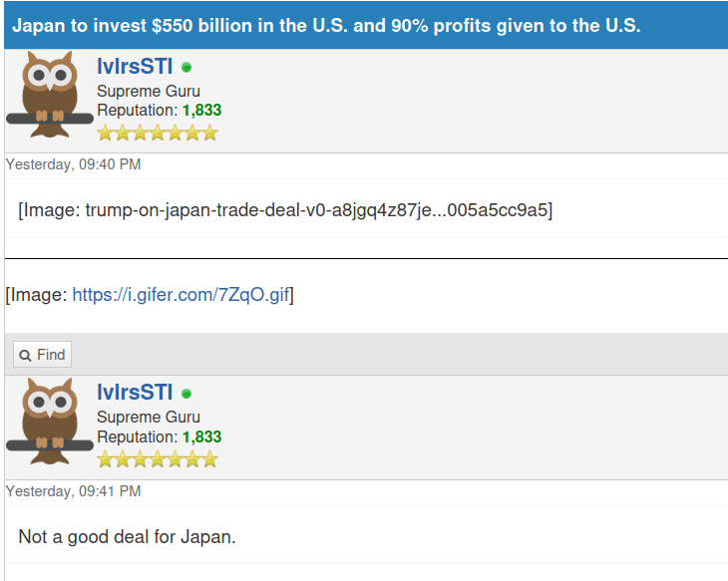Click the green online status dot in first post
Image resolution: width=728 pixels, height=581 pixels.
tap(186, 68)
